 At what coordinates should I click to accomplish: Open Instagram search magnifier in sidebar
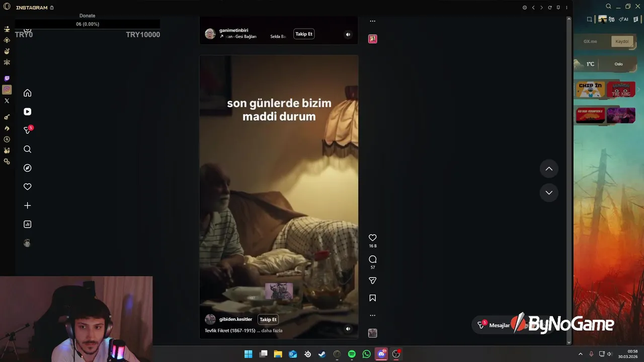(x=28, y=149)
